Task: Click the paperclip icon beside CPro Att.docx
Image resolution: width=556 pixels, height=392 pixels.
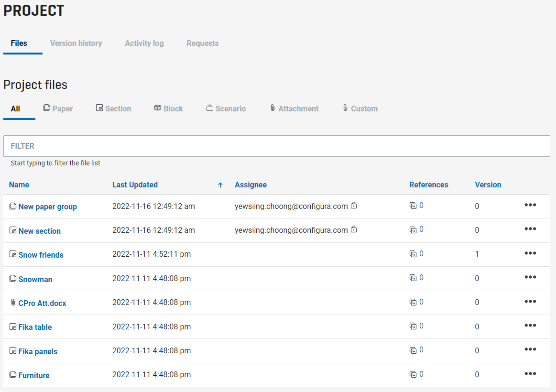Action: [x=13, y=302]
